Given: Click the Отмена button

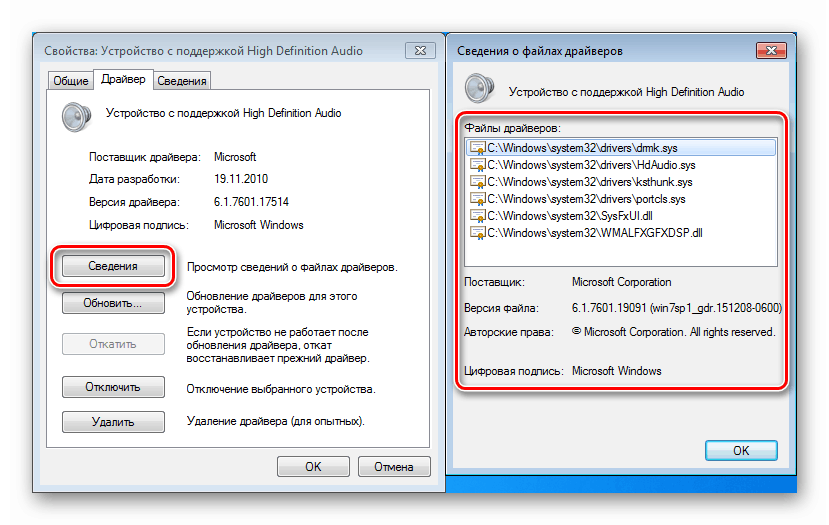Looking at the screenshot, I should coord(394,467).
